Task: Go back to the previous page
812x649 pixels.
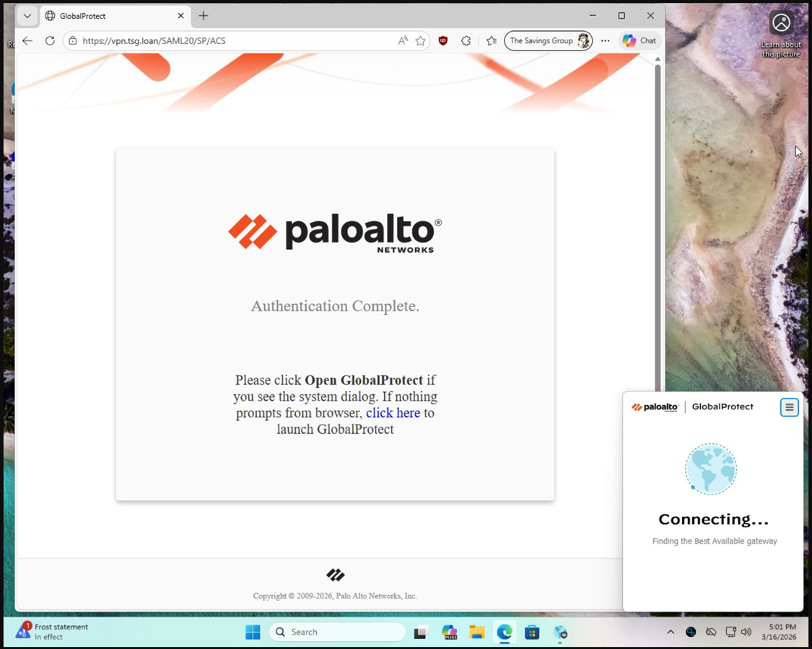Action: click(27, 41)
